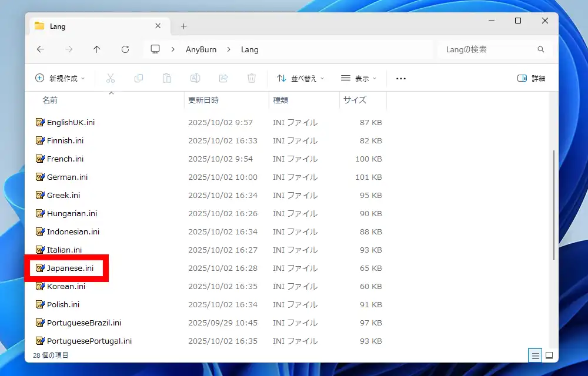
Task: Click the Rename icon in toolbar
Action: [x=195, y=78]
